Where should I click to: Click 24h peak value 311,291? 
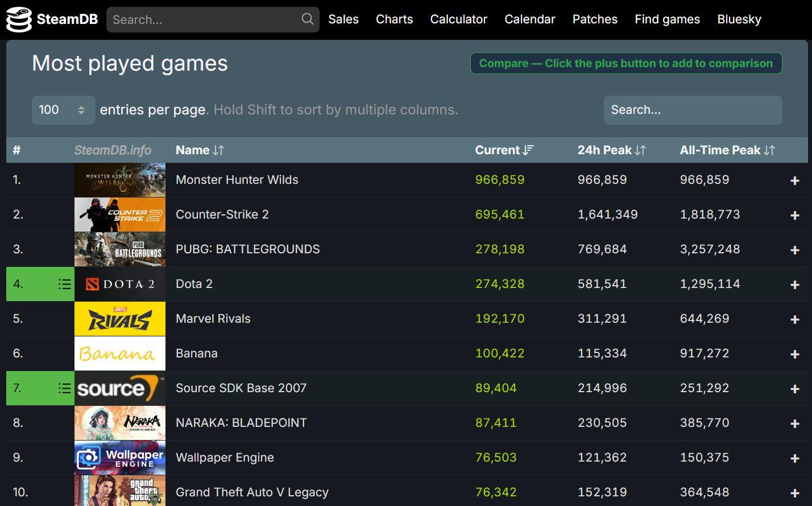(x=602, y=319)
